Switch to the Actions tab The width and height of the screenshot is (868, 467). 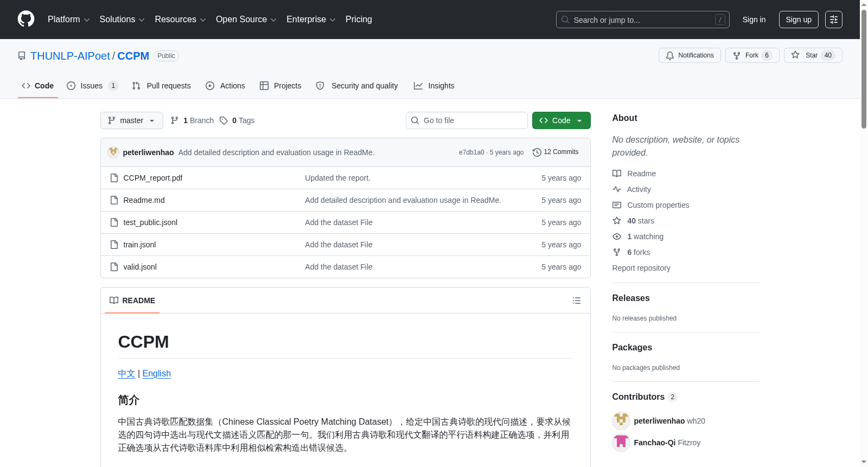coord(225,86)
